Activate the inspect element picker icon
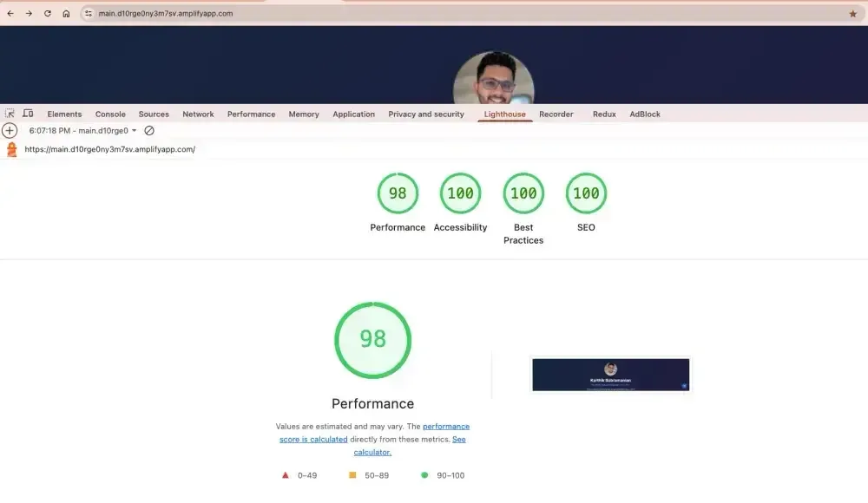The height and width of the screenshot is (503, 868). [x=10, y=114]
